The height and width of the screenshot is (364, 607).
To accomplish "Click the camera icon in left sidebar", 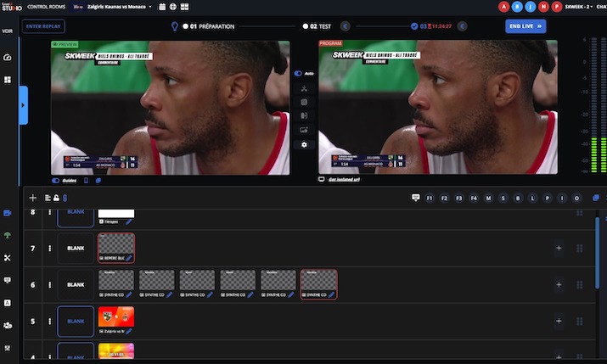I will [x=8, y=212].
